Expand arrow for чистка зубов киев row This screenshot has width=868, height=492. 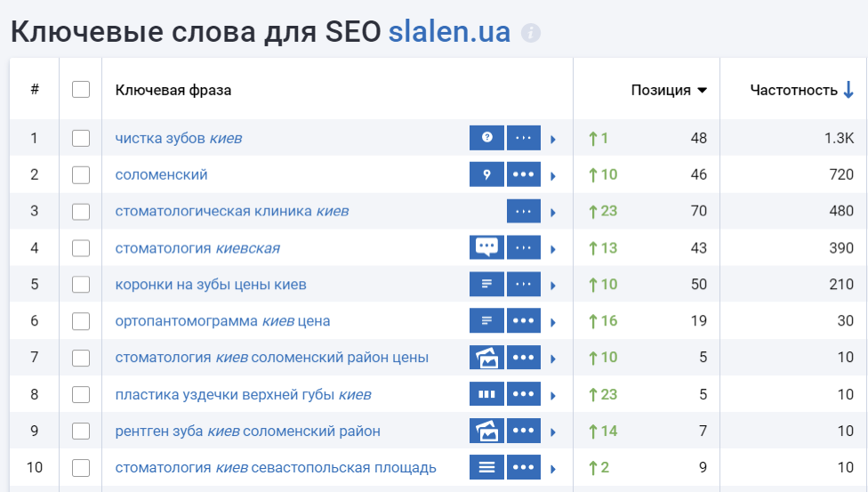tap(553, 139)
